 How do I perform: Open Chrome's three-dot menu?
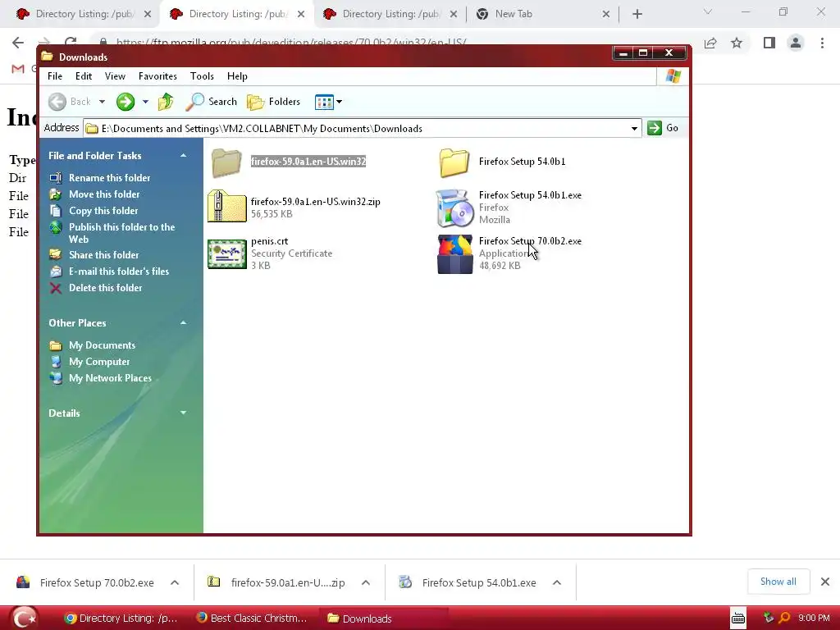pos(822,43)
